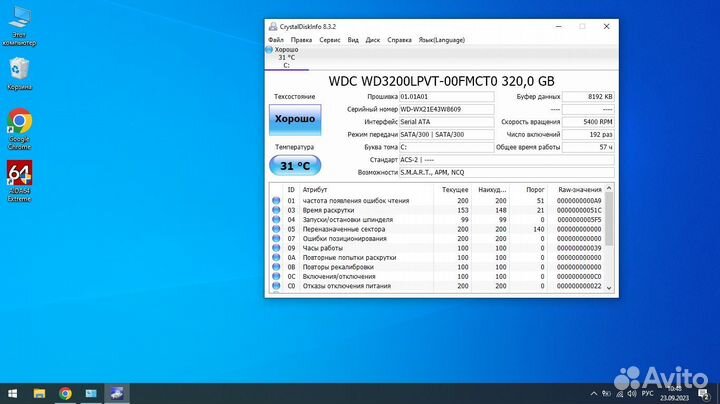Click the CrystalDiskInfo taskbar button
This screenshot has width=720, height=404.
117,393
